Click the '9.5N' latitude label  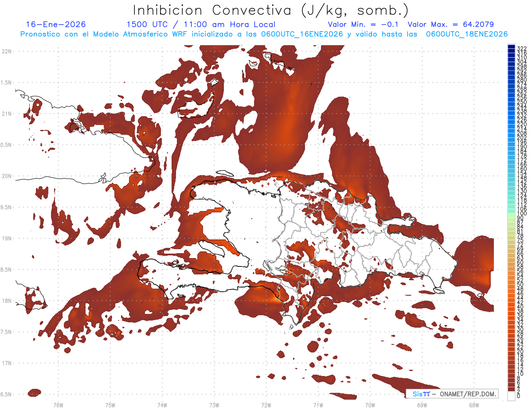click(6, 207)
